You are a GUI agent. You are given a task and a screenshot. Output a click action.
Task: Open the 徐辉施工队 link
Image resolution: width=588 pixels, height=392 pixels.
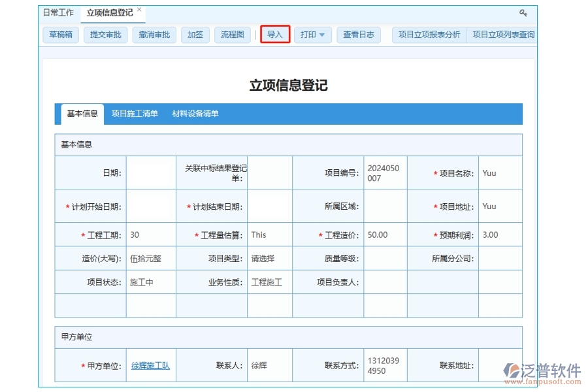[150, 365]
